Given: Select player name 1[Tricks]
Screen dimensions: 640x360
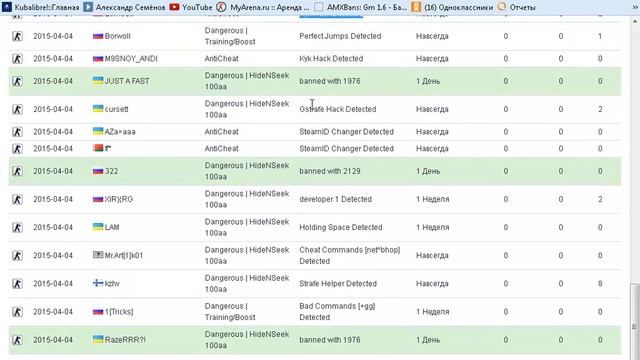Looking at the screenshot, I should pyautogui.click(x=119, y=311).
